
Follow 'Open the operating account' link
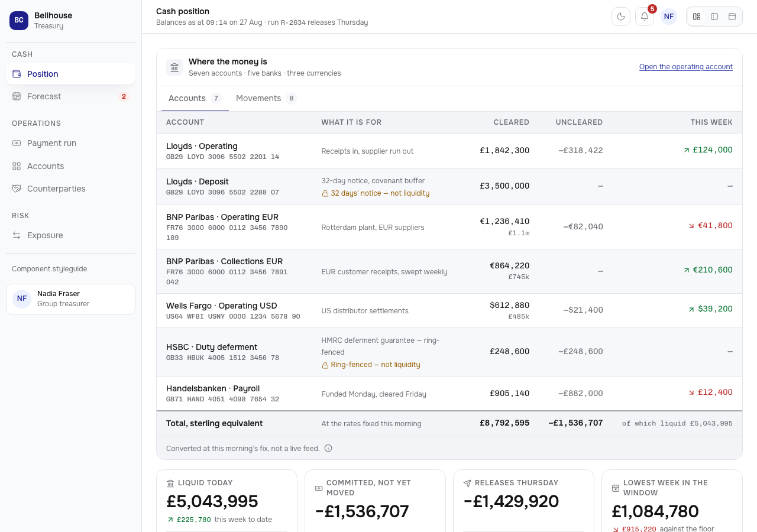pyautogui.click(x=686, y=67)
